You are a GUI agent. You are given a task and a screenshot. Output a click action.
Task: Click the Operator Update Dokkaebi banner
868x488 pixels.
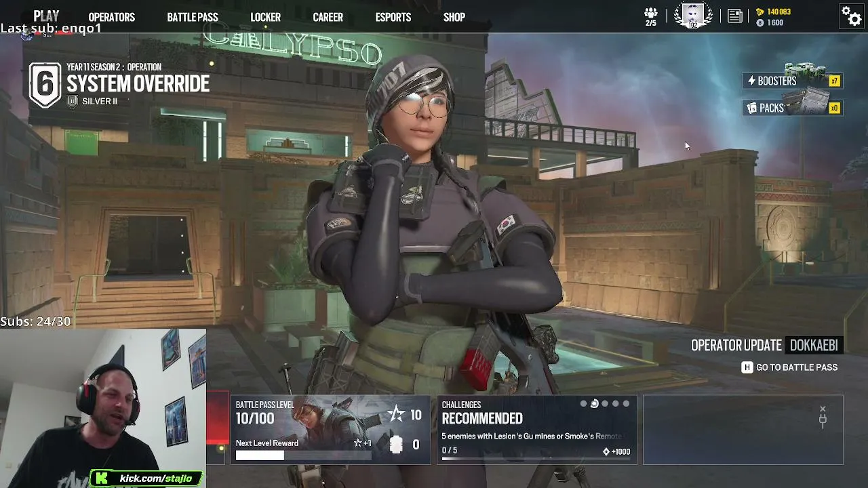[x=767, y=346]
